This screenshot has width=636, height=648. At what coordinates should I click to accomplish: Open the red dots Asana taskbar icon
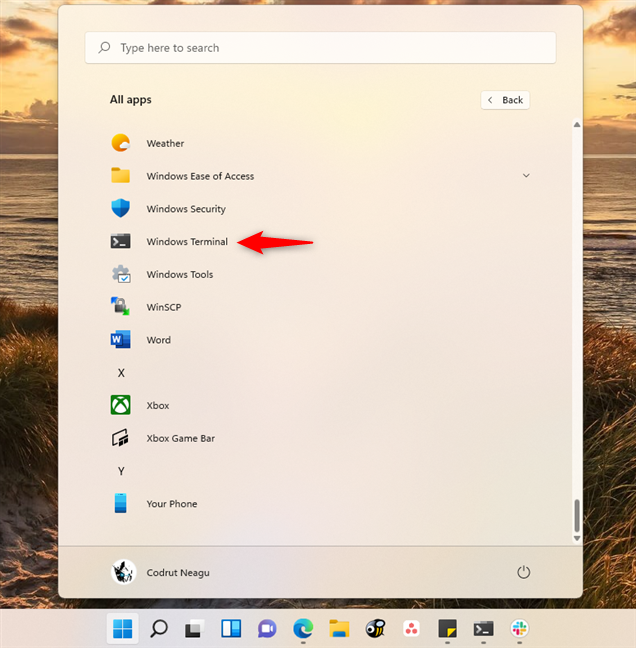pos(411,629)
